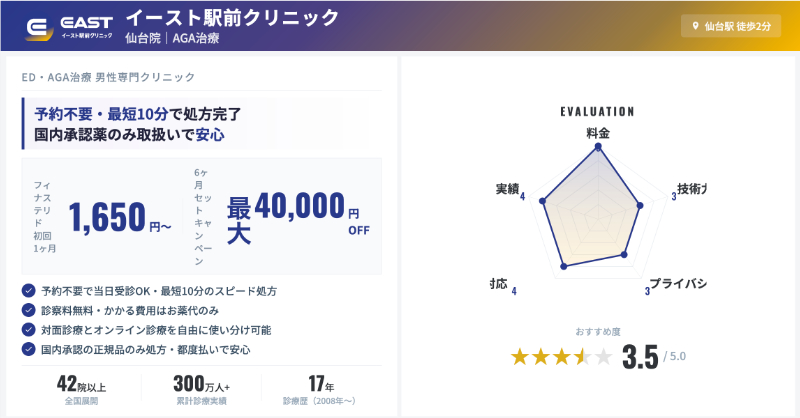The image size is (800, 418).
Task: Click the location pin icon near 仙台駅
Action: (697, 26)
